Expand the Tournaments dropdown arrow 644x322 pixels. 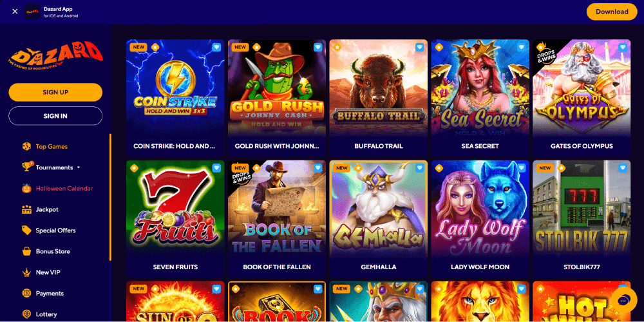click(x=79, y=167)
